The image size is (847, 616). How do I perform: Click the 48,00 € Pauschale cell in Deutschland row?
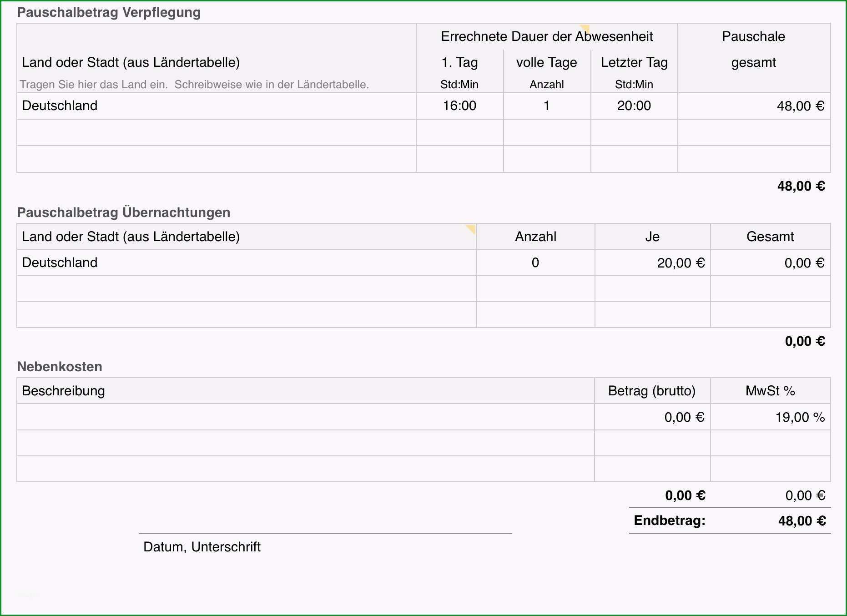pos(754,106)
